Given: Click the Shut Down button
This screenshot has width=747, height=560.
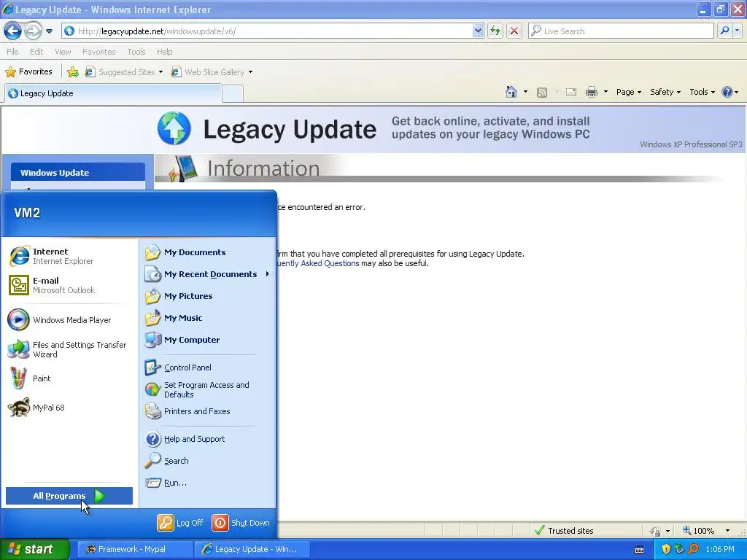Looking at the screenshot, I should [x=241, y=523].
